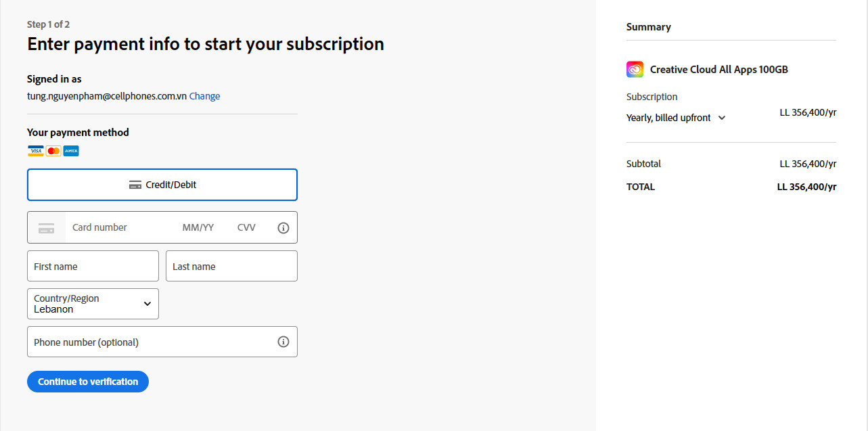Click the Mastercard logo icon
Image resolution: width=868 pixels, height=431 pixels.
click(53, 151)
